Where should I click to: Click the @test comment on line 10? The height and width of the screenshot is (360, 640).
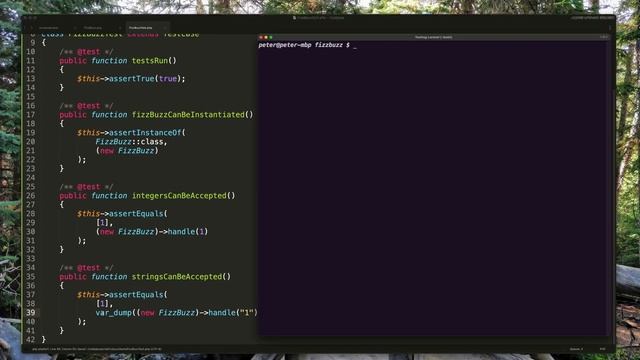tap(86, 52)
